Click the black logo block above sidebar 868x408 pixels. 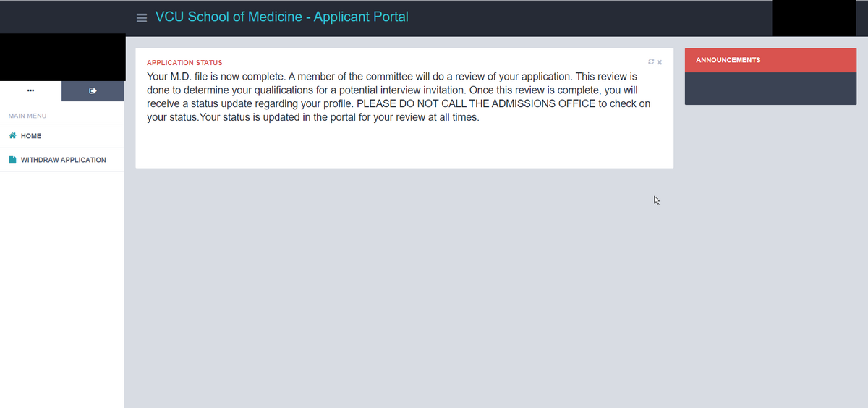point(62,57)
